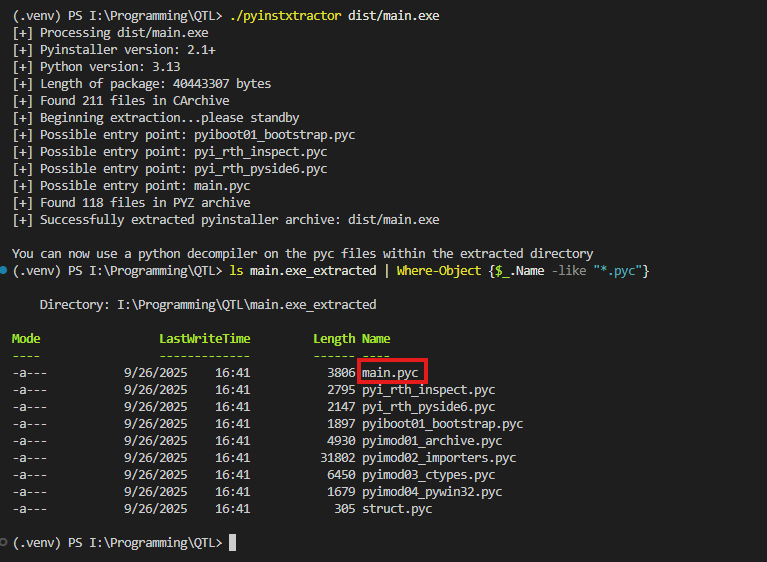This screenshot has width=767, height=562.
Task: Click the blue command marker beside the ls command
Action: pyautogui.click(x=5, y=271)
